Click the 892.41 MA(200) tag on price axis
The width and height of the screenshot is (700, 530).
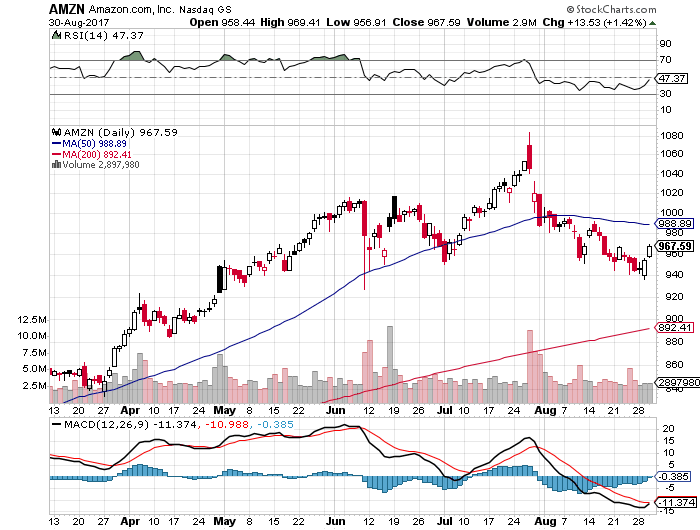point(675,328)
